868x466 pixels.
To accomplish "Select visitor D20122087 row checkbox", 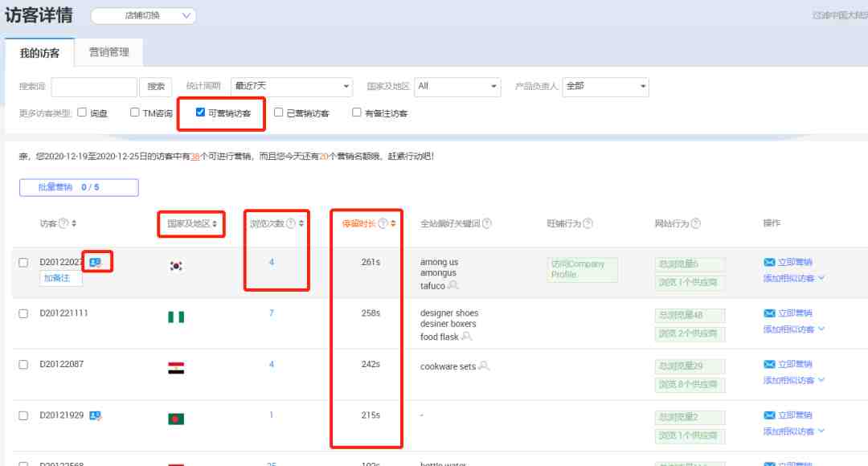I will click(23, 365).
